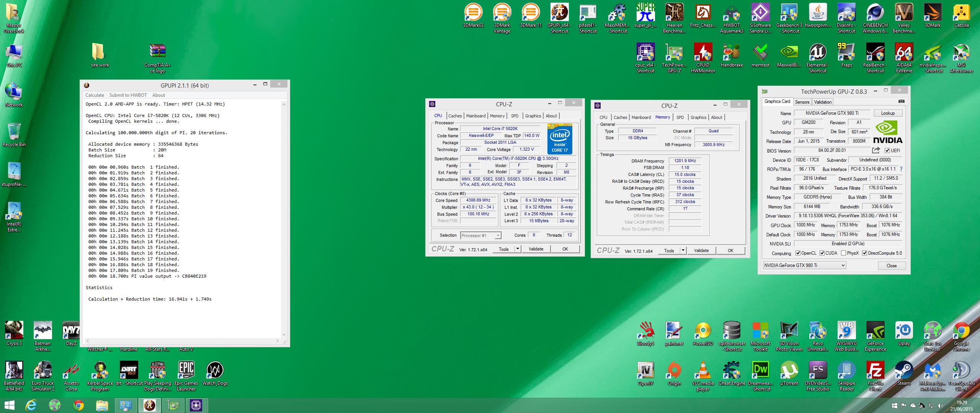Launch Steam from desktop
The height and width of the screenshot is (413, 980).
click(904, 373)
